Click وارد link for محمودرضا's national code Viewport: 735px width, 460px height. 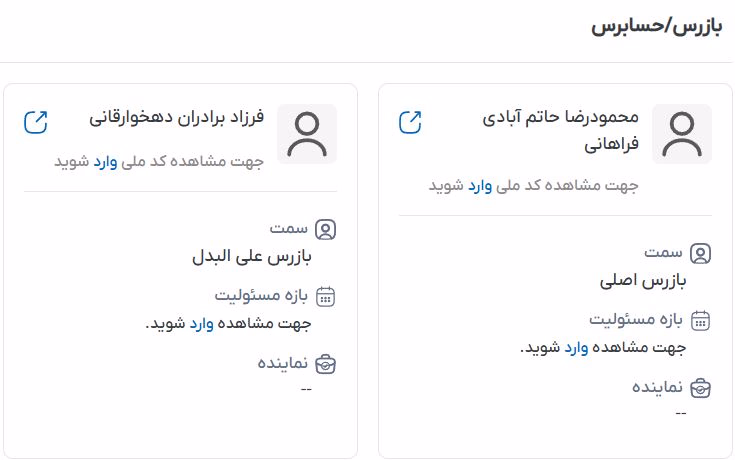[481, 186]
